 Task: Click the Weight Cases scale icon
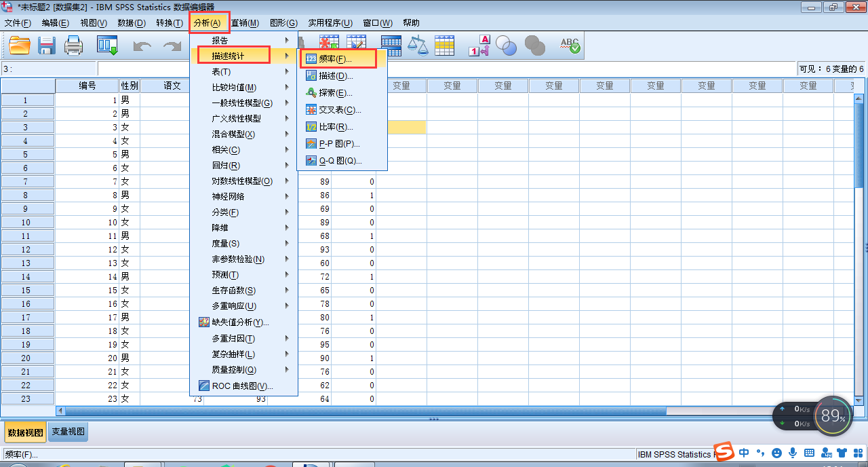click(x=418, y=46)
